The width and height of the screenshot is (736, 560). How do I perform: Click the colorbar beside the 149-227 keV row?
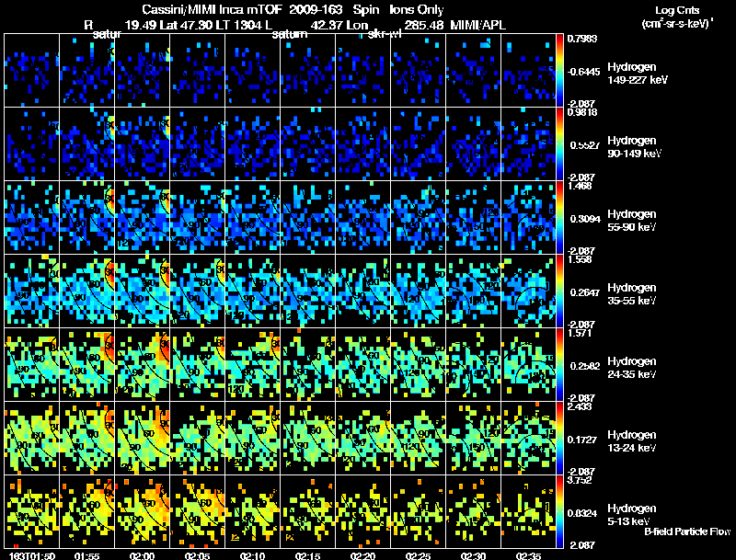point(559,71)
